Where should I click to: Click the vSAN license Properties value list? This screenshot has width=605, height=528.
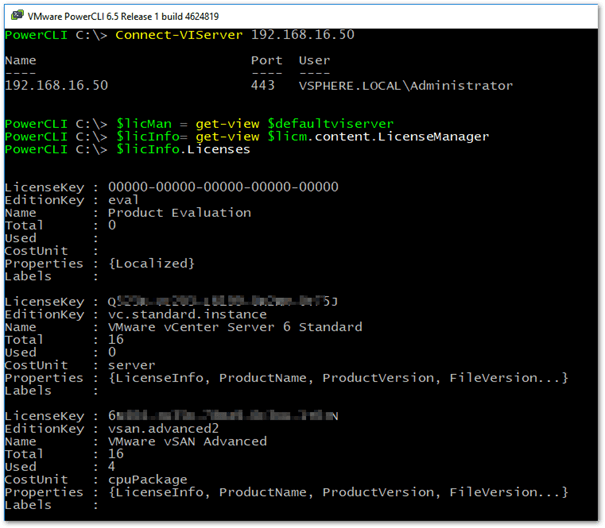338,492
